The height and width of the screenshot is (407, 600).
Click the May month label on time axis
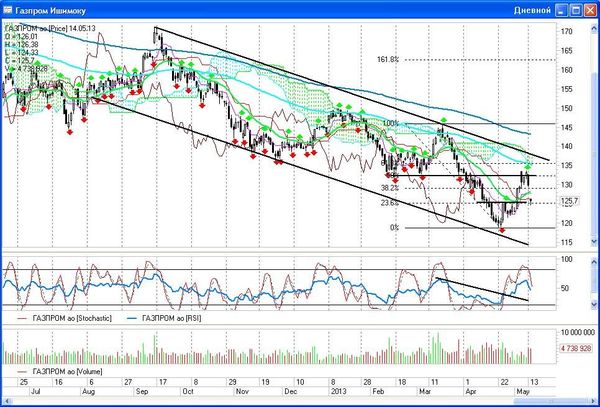coord(523,392)
